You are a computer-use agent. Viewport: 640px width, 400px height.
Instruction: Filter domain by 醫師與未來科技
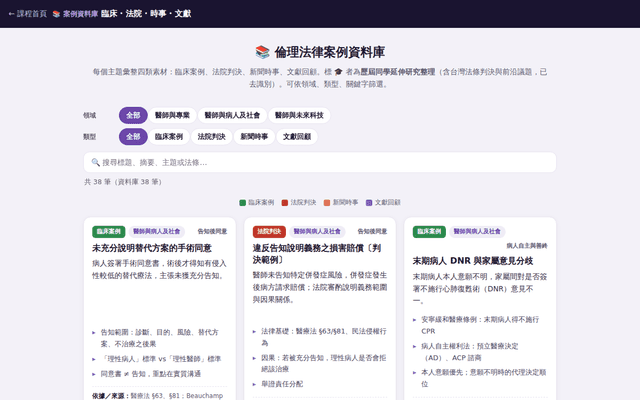299,115
